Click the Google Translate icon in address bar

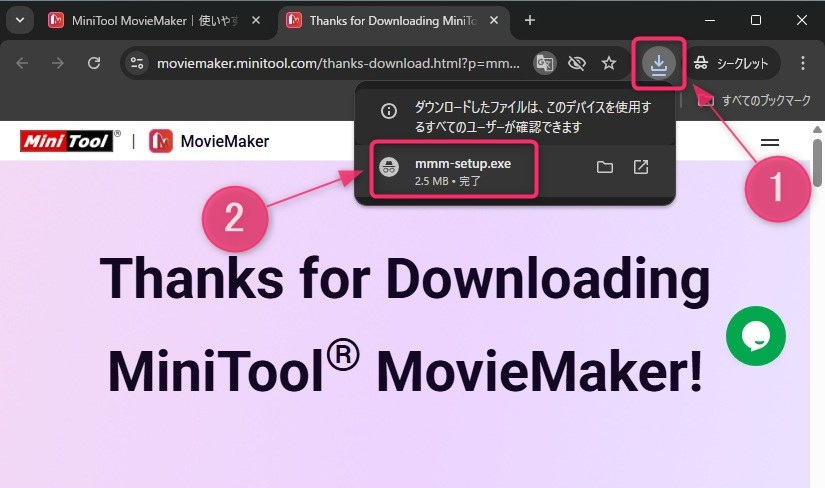point(544,63)
